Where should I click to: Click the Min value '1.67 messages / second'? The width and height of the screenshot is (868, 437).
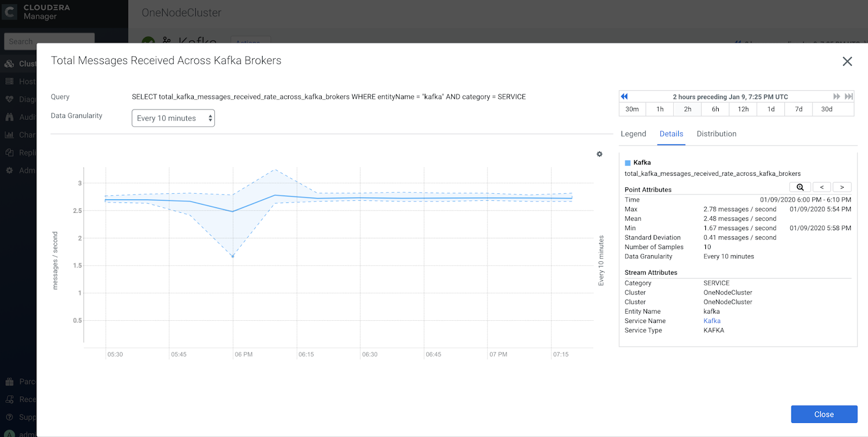tap(740, 229)
